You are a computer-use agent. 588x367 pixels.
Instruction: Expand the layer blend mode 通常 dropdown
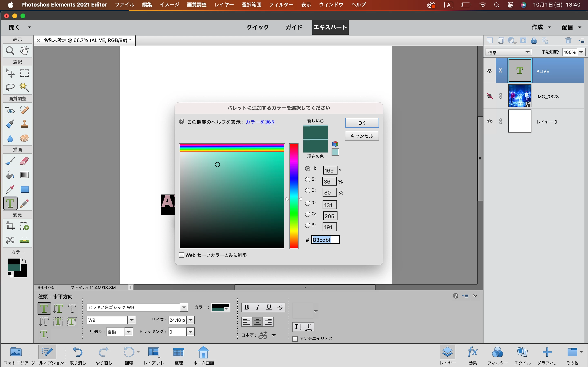[x=527, y=52]
